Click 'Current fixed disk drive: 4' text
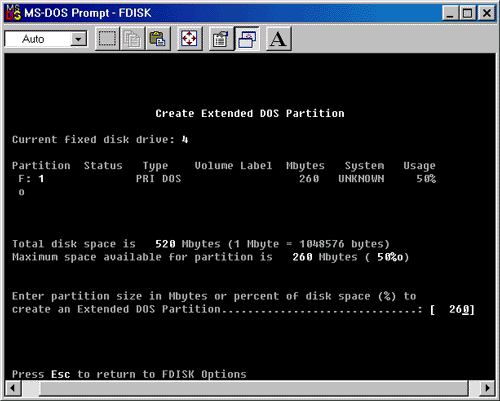 click(100, 139)
